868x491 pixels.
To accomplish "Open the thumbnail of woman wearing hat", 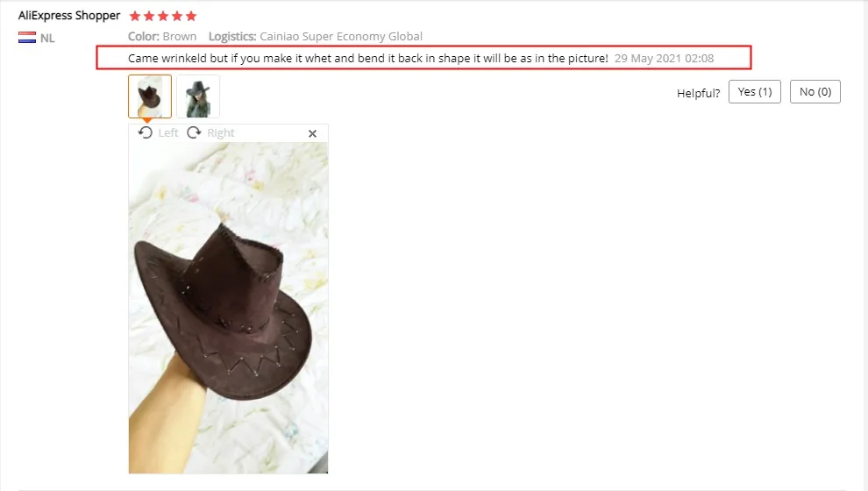I will 198,96.
